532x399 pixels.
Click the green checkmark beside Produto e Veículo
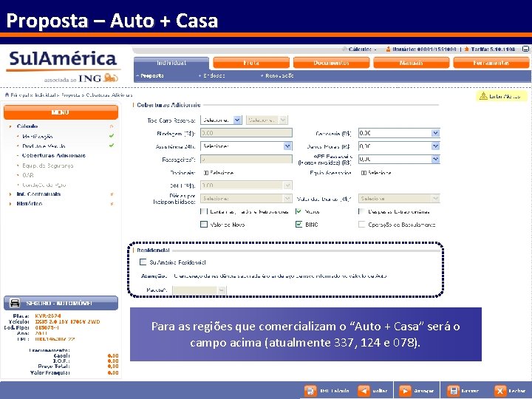[x=112, y=146]
